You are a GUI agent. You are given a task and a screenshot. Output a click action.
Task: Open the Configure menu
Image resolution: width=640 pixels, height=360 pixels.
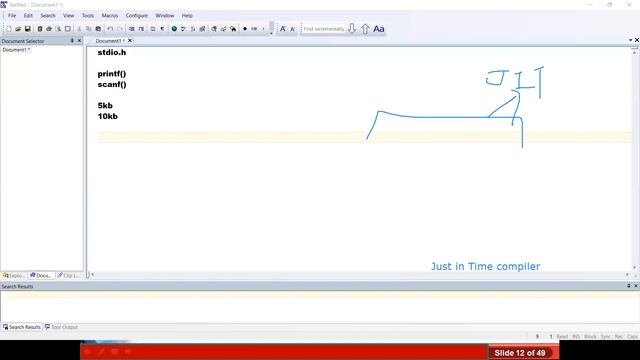(136, 16)
